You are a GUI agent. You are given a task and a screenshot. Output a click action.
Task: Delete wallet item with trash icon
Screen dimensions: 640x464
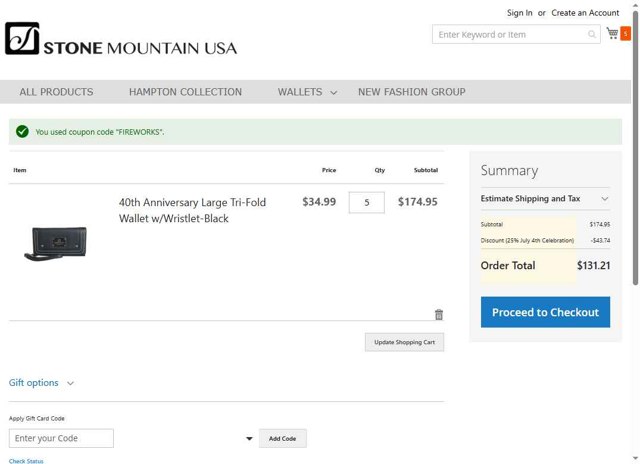click(x=439, y=314)
